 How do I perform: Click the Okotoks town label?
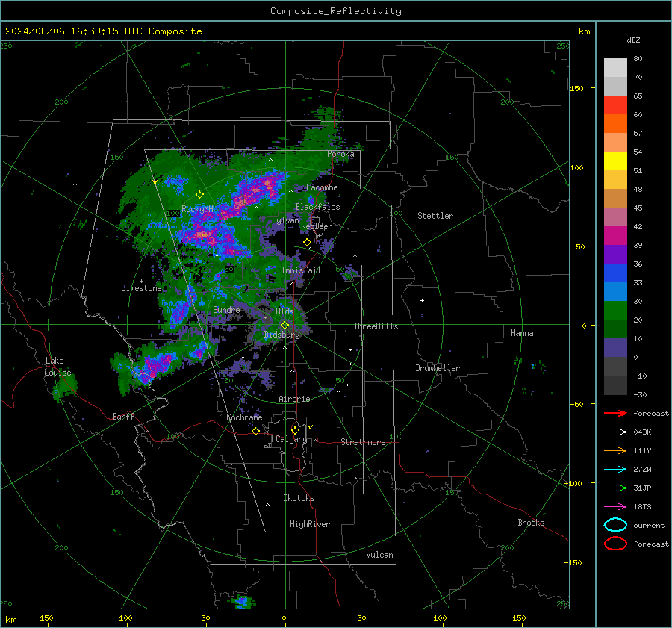coord(299,498)
